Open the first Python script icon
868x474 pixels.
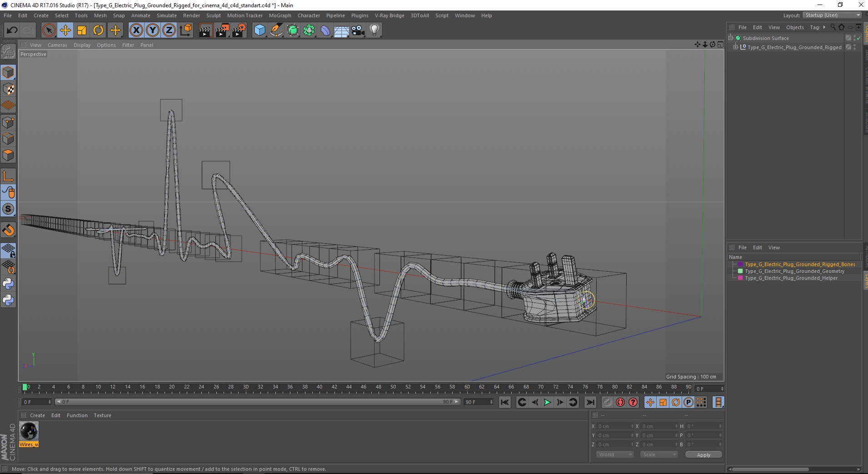tap(8, 284)
